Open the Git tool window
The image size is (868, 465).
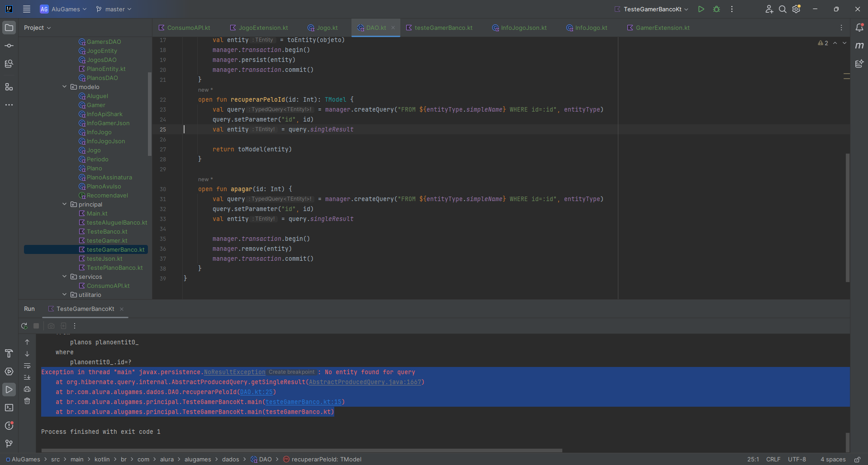click(x=9, y=444)
